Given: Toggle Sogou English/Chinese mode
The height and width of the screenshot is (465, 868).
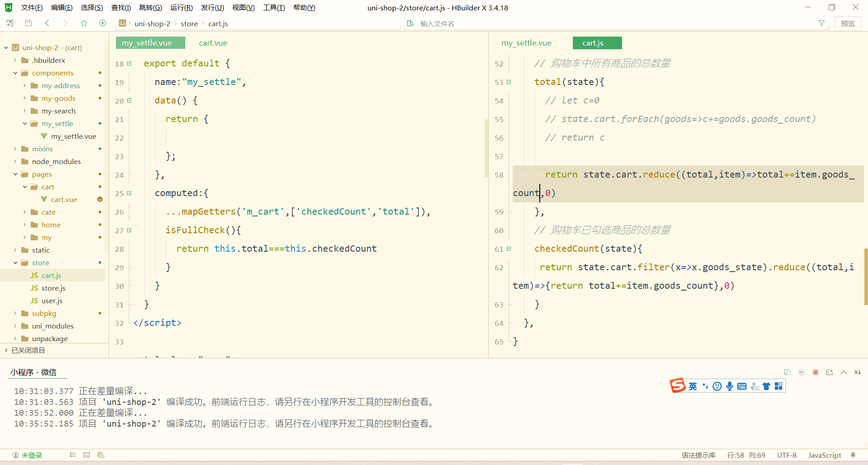Looking at the screenshot, I should click(693, 386).
